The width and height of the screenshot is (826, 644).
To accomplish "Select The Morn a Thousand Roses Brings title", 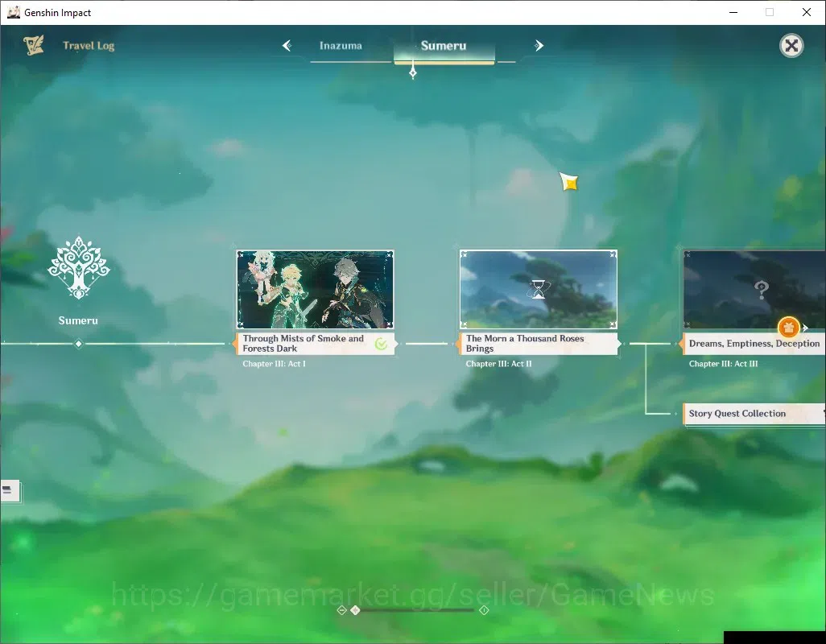I will 539,344.
